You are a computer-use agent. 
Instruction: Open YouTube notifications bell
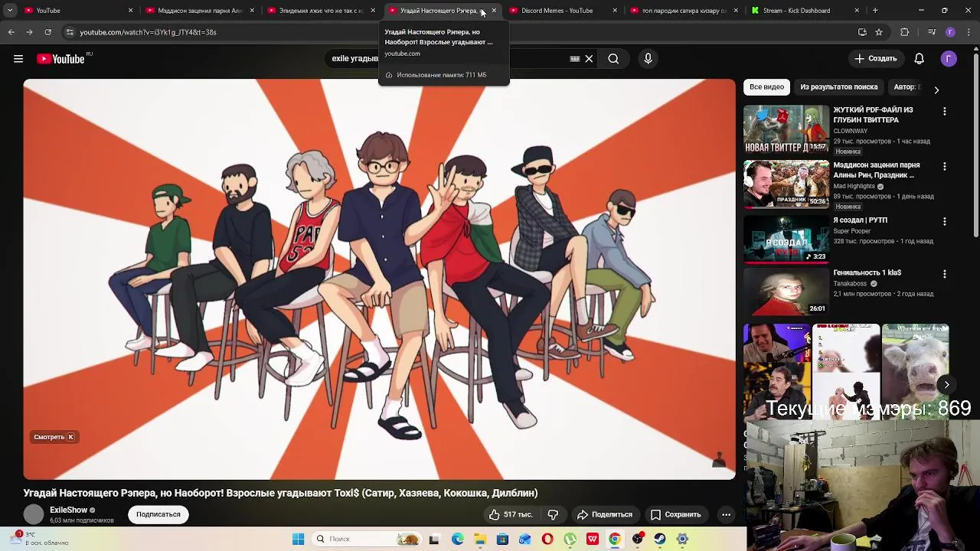coord(920,59)
